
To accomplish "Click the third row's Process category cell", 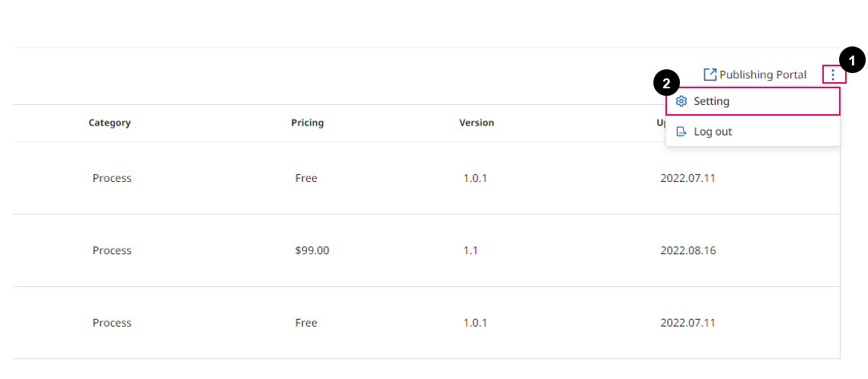I will click(x=112, y=323).
